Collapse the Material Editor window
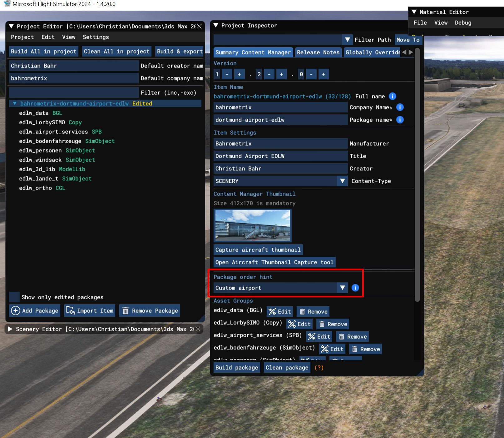 414,12
